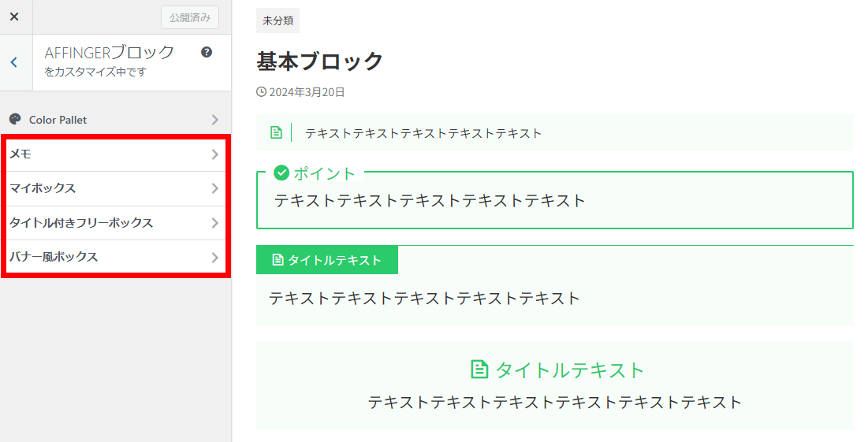Screen dimensions: 868x442
Task: Open the バナー風ボックス settings
Action: pyautogui.click(x=115, y=257)
